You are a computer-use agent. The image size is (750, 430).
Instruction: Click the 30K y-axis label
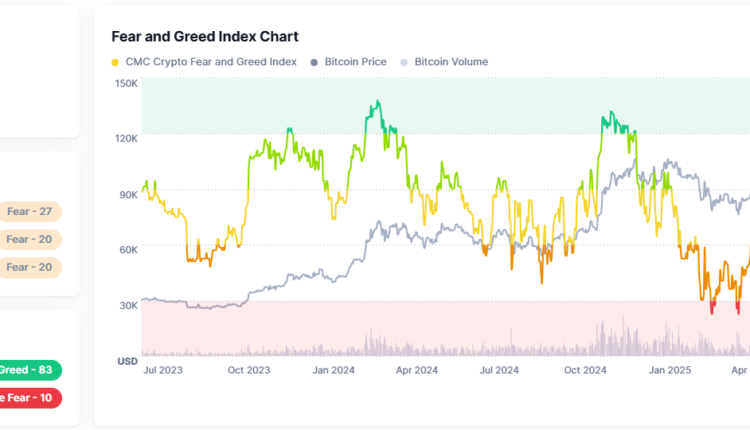[128, 305]
